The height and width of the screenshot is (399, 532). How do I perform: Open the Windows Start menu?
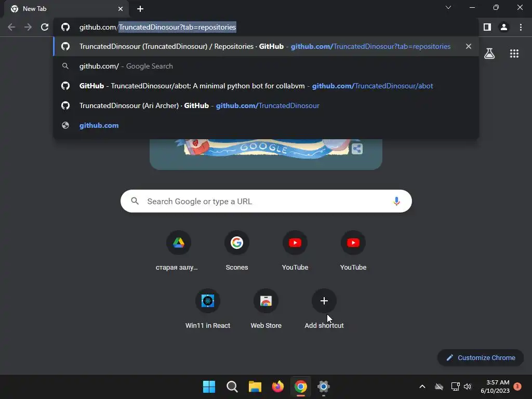tap(209, 387)
